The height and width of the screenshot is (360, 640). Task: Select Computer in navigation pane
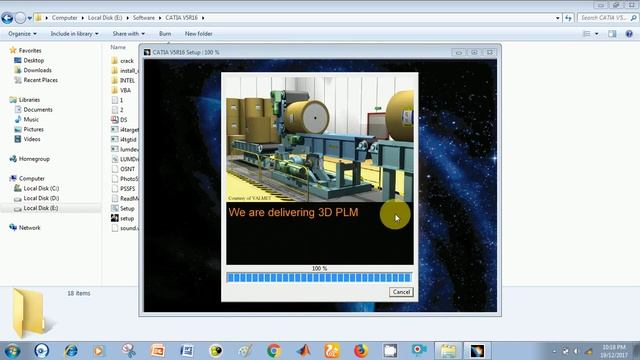point(31,178)
